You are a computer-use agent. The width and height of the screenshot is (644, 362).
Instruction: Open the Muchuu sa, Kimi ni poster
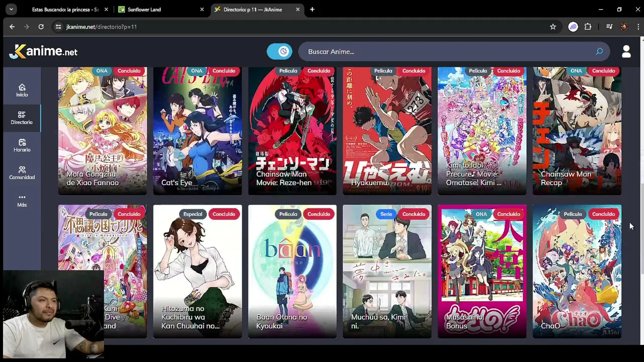click(387, 271)
